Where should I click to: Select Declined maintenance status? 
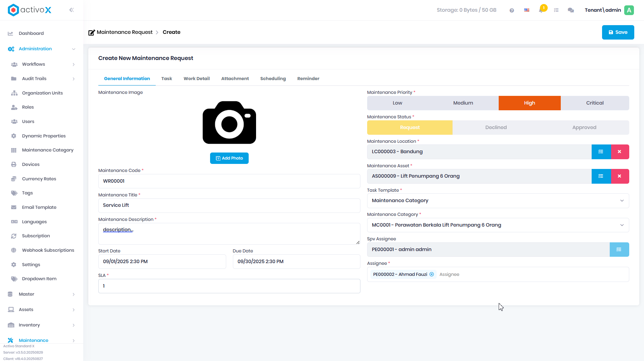(x=496, y=128)
